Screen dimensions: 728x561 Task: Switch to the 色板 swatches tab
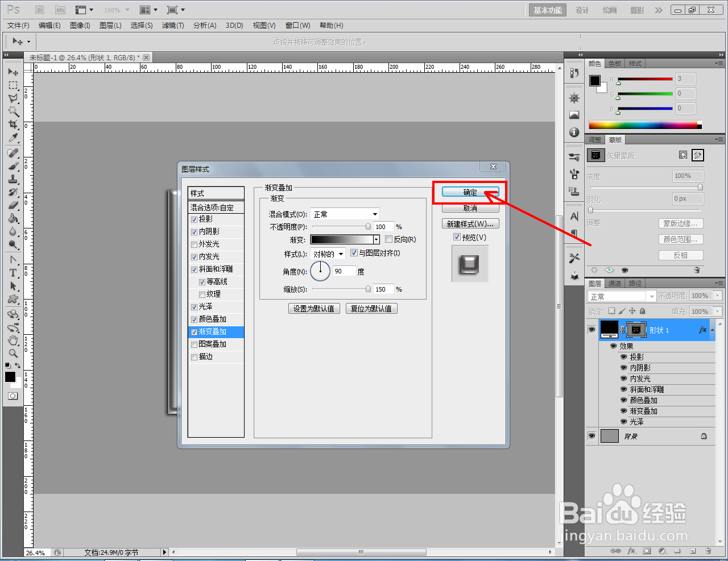(x=615, y=64)
